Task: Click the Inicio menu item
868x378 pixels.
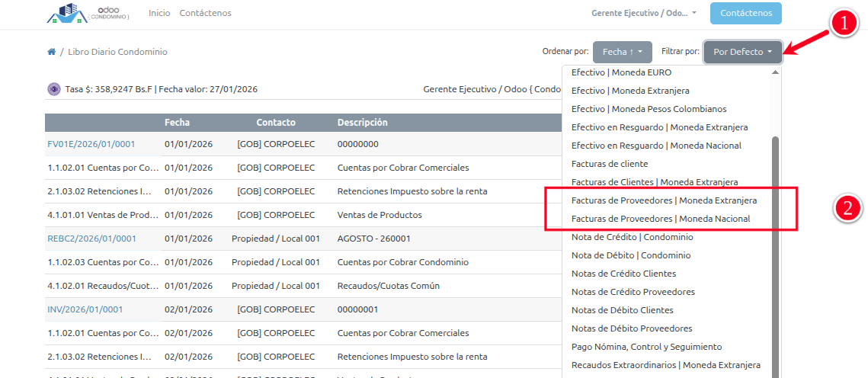Action: (159, 13)
